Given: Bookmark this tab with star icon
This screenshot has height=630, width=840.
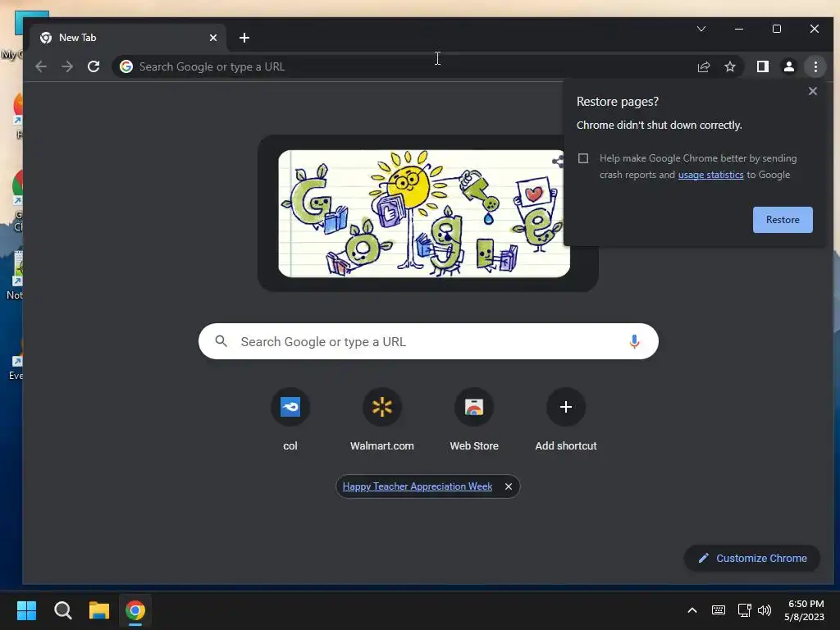Looking at the screenshot, I should point(729,66).
